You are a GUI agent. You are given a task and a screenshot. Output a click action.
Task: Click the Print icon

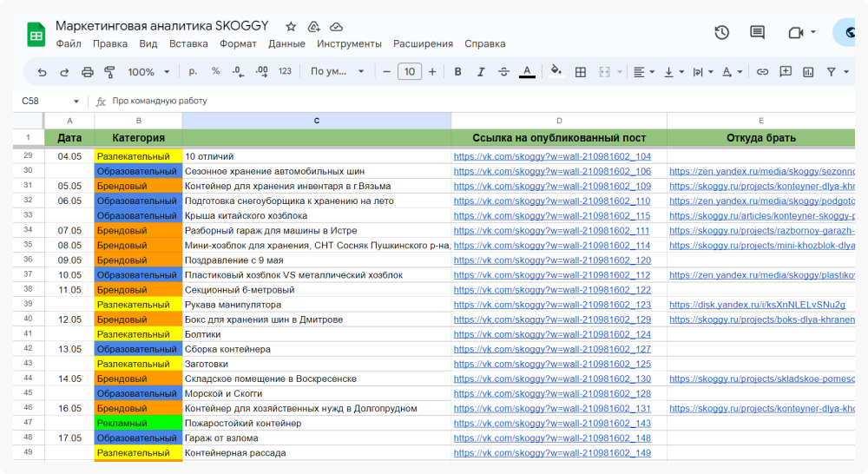click(87, 72)
